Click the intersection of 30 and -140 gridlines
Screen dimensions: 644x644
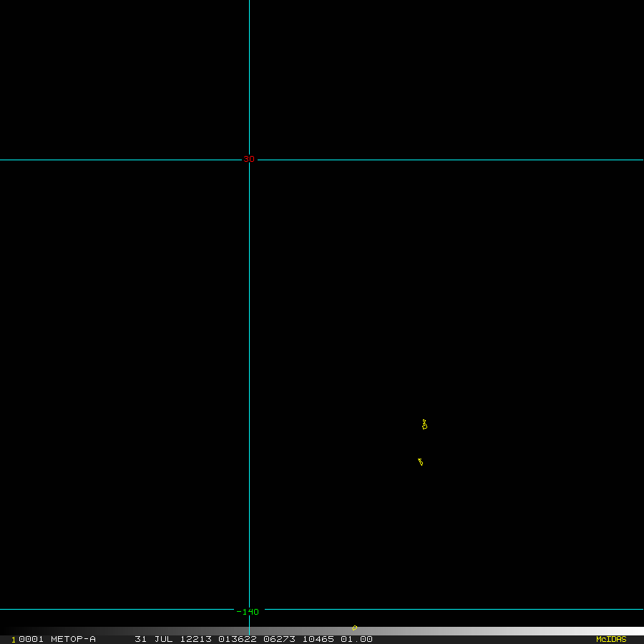[249, 160]
